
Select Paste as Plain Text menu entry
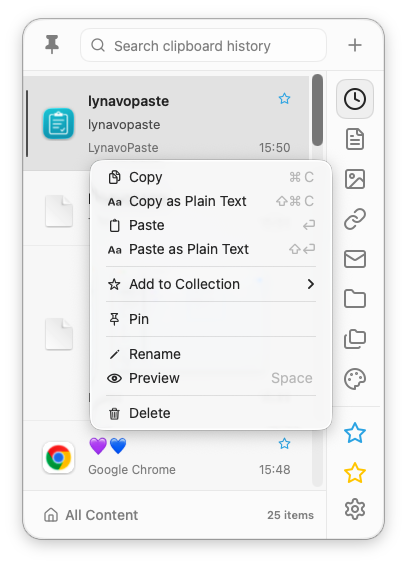[211, 249]
